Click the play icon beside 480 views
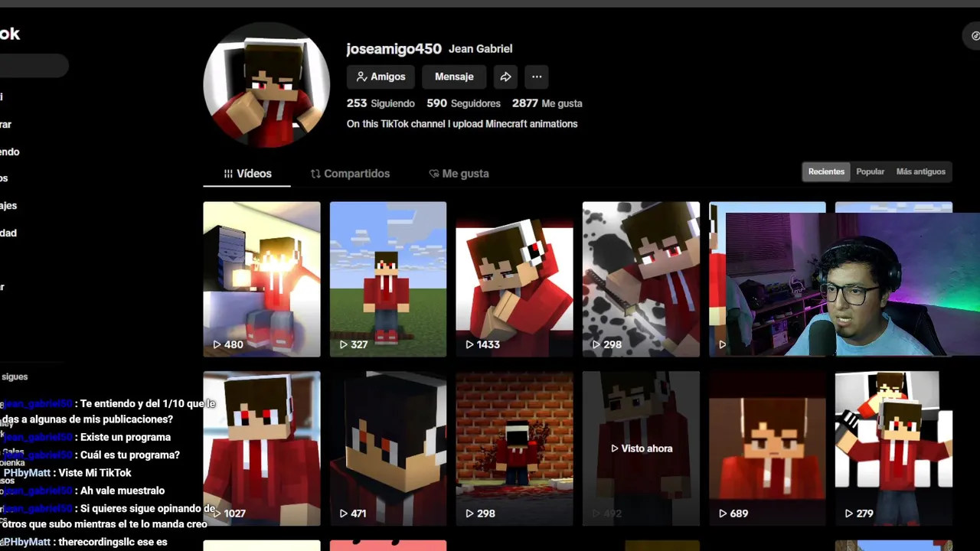This screenshot has height=551, width=980. (x=217, y=344)
